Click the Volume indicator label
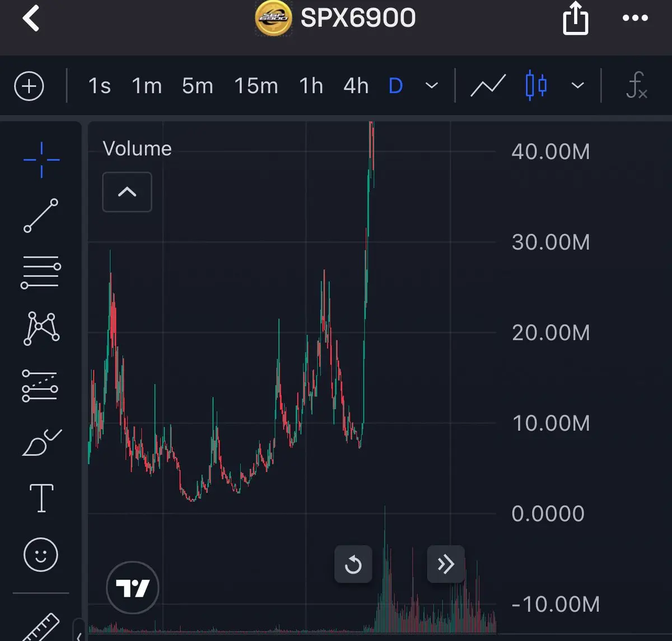Screen dimensions: 672x641 point(137,149)
